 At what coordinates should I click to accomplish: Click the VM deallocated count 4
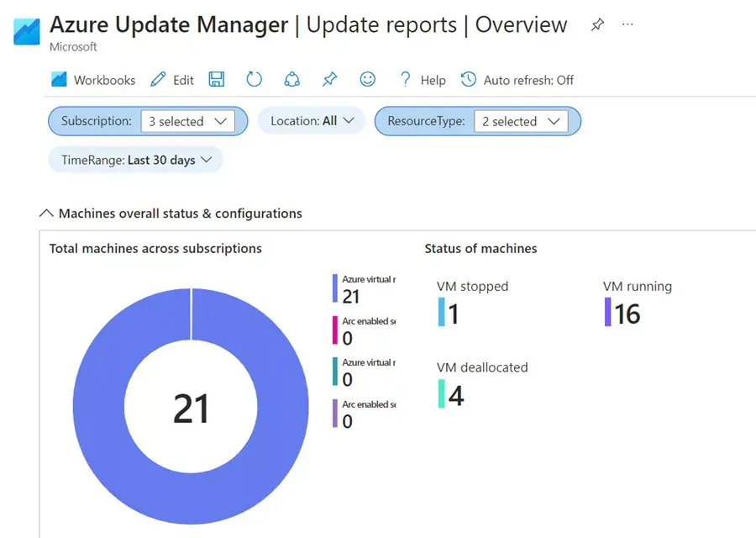point(456,395)
